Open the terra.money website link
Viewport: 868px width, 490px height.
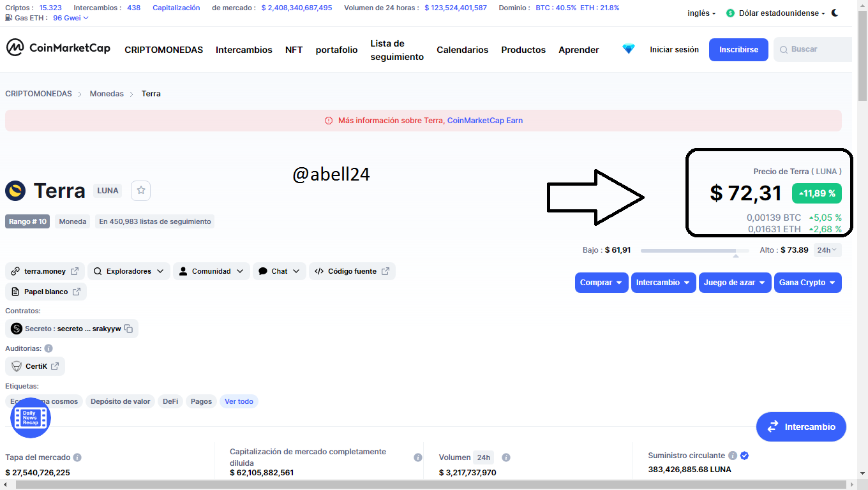(x=45, y=271)
